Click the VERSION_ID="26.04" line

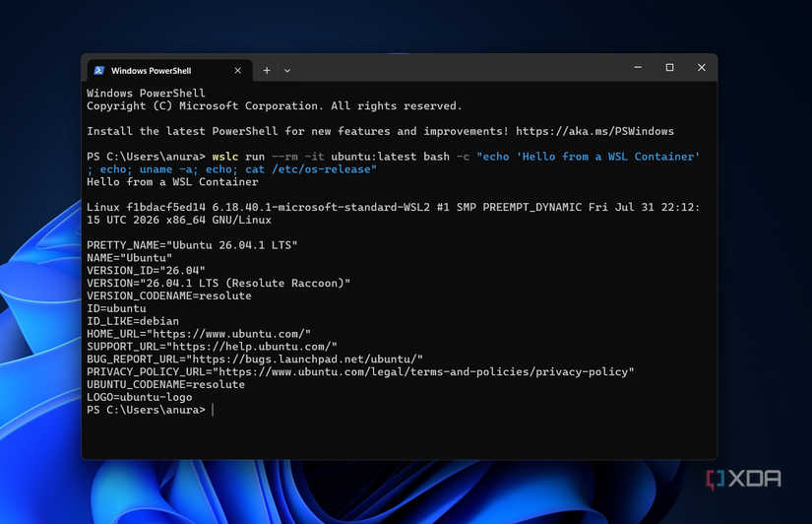[146, 271]
